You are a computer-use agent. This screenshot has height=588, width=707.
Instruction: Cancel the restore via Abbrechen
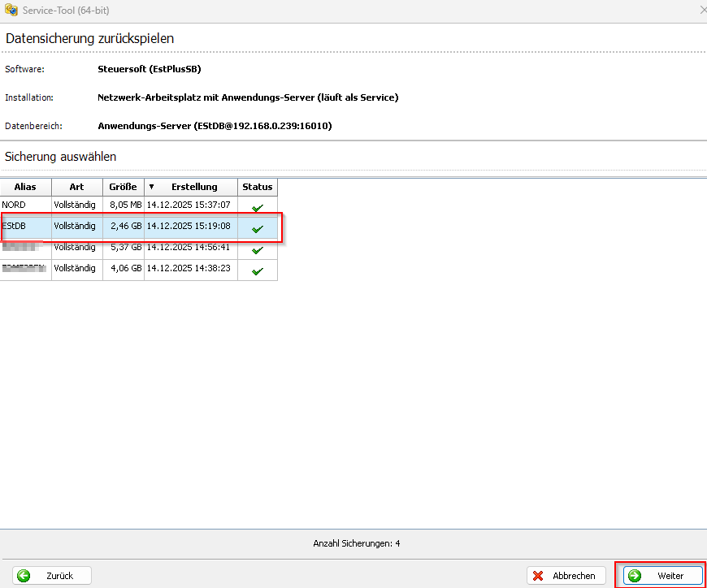coord(566,576)
